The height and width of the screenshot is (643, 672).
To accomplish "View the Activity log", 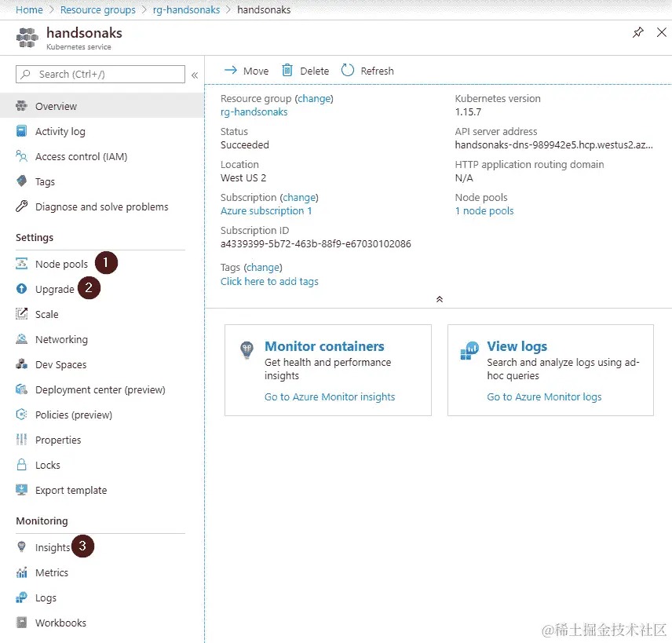I will coord(60,131).
